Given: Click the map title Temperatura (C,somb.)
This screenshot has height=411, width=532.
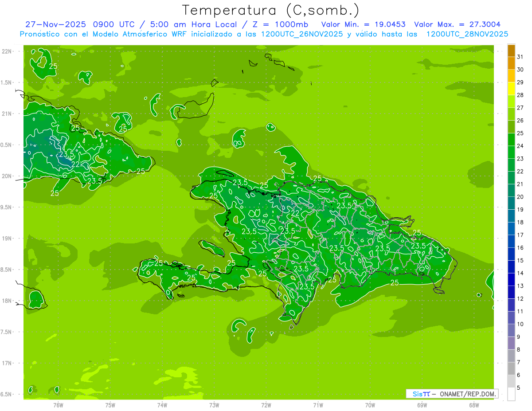Looking at the screenshot, I should [x=270, y=10].
